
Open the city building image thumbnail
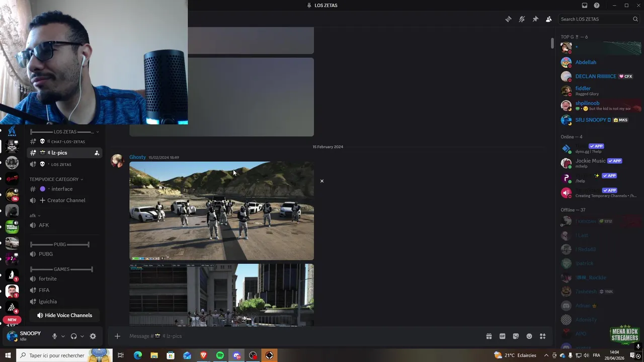(221, 295)
